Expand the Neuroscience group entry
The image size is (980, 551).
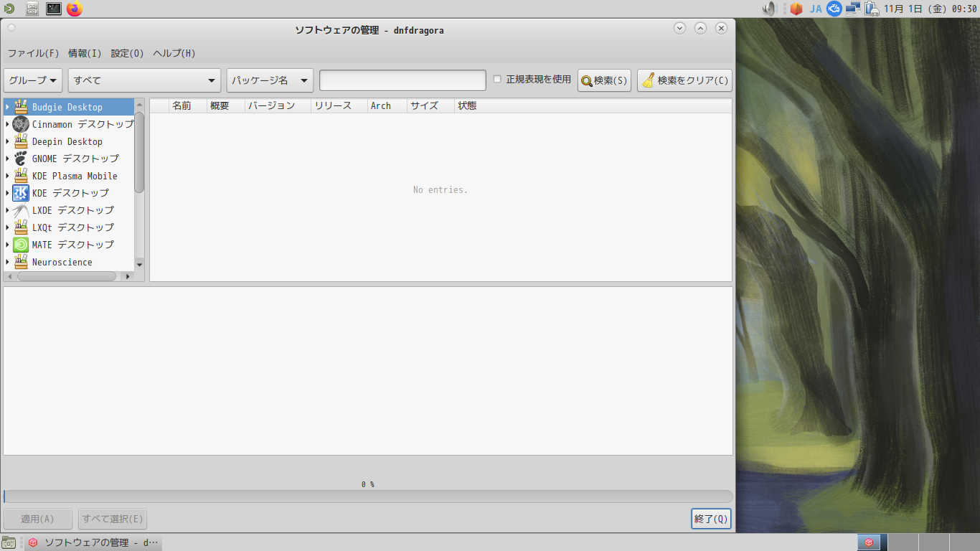coord(7,261)
